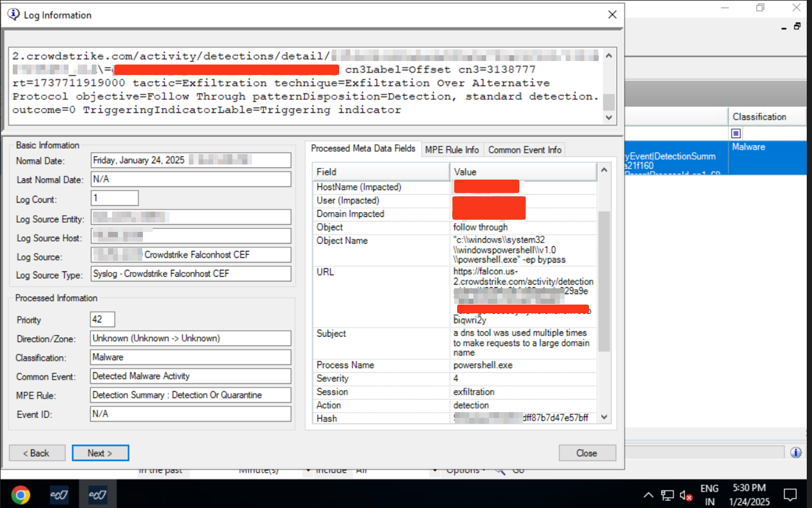Viewport: 812px width, 508px height.
Task: Click the metadata table scrollbar thumb
Action: point(604,282)
